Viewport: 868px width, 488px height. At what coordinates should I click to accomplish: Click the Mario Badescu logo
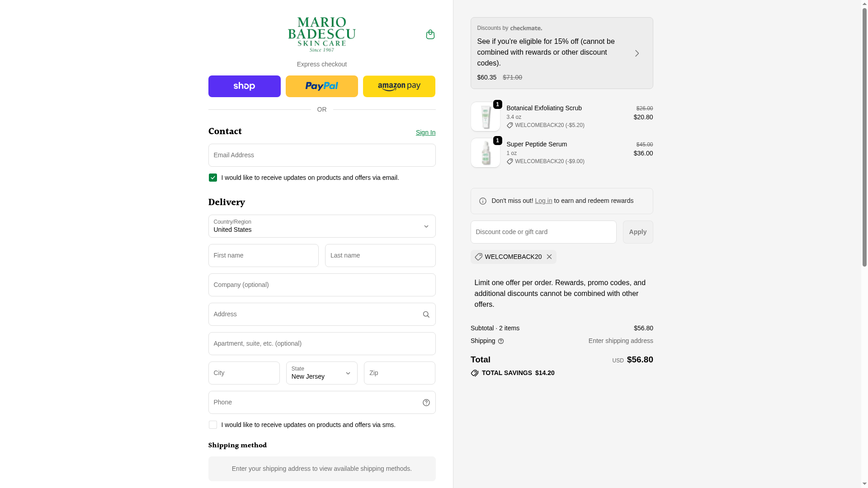(x=321, y=34)
